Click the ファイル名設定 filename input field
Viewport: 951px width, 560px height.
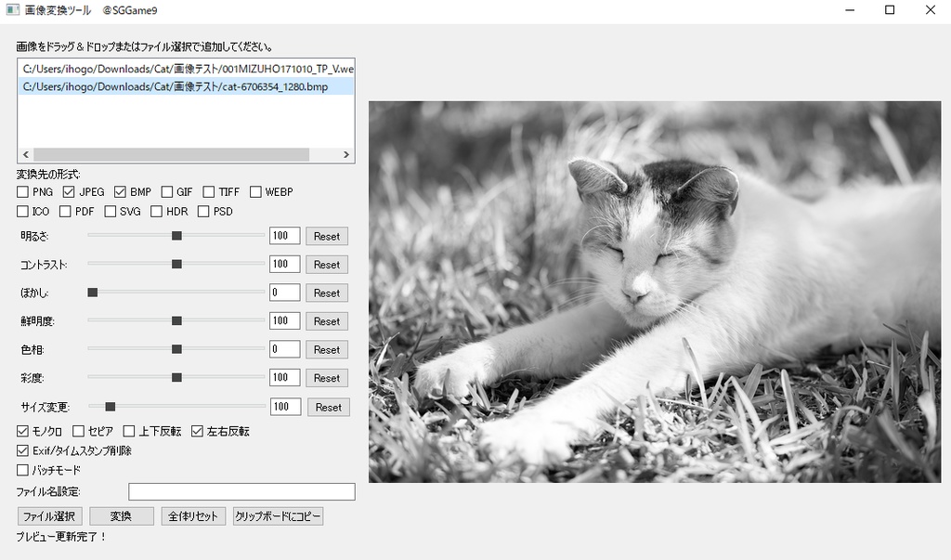(x=242, y=492)
